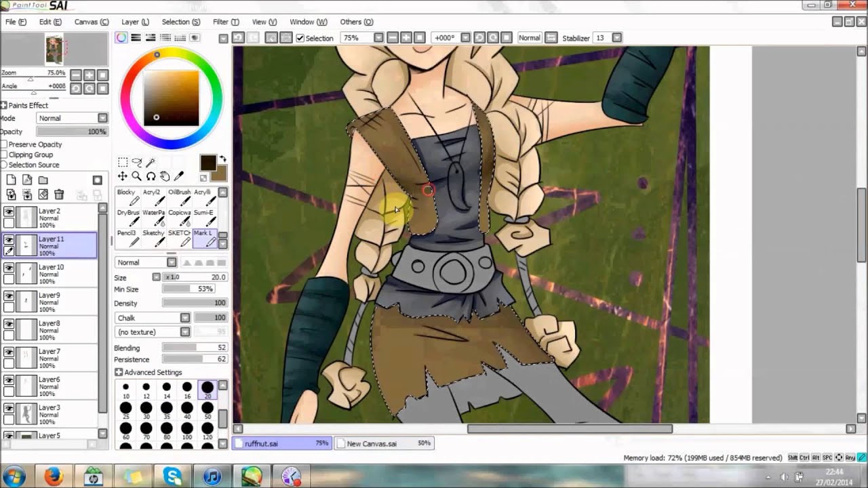Image resolution: width=868 pixels, height=488 pixels.
Task: Choose the OilBrush tool
Action: [x=180, y=197]
